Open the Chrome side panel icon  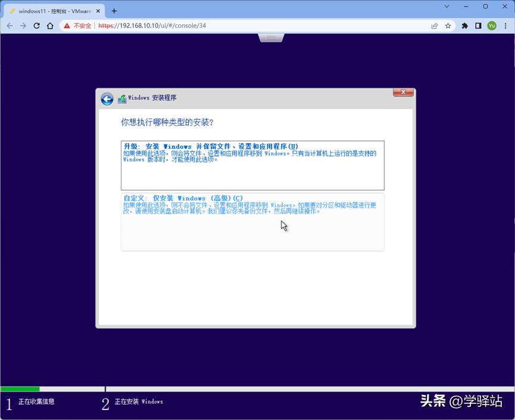coord(479,26)
